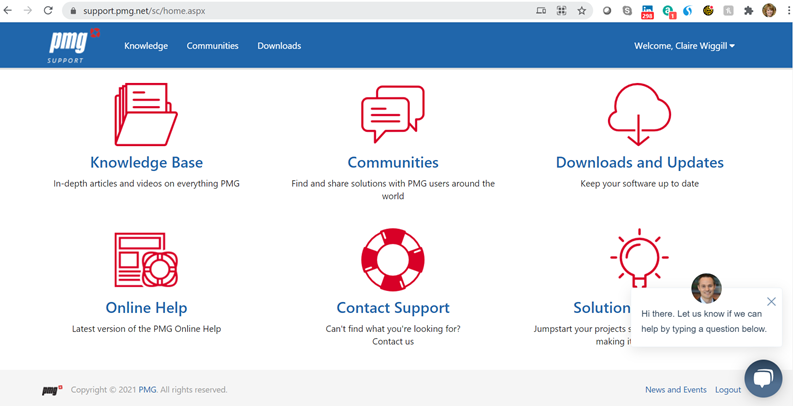Screen dimensions: 793x406
Task: Click the Knowledge Base heading link
Action: pyautogui.click(x=146, y=163)
